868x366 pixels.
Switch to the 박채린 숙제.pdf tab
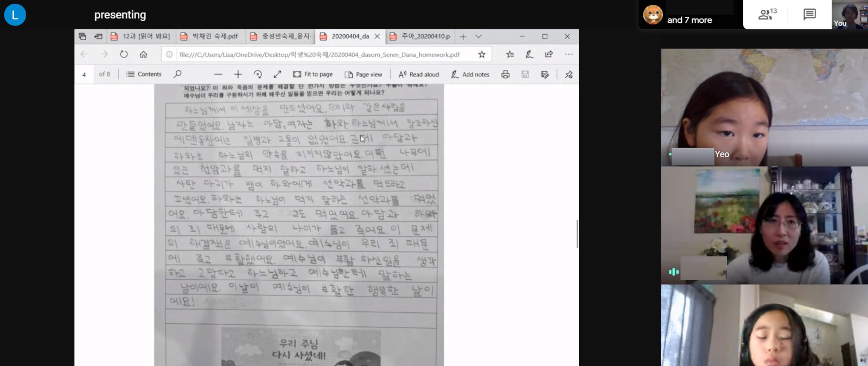[209, 36]
